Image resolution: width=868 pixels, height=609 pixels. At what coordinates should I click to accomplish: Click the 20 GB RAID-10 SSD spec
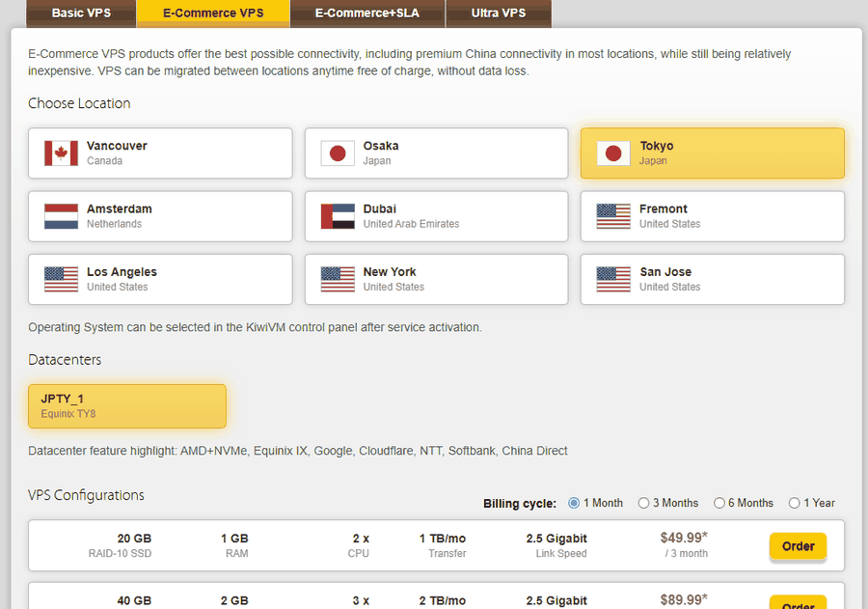click(120, 545)
